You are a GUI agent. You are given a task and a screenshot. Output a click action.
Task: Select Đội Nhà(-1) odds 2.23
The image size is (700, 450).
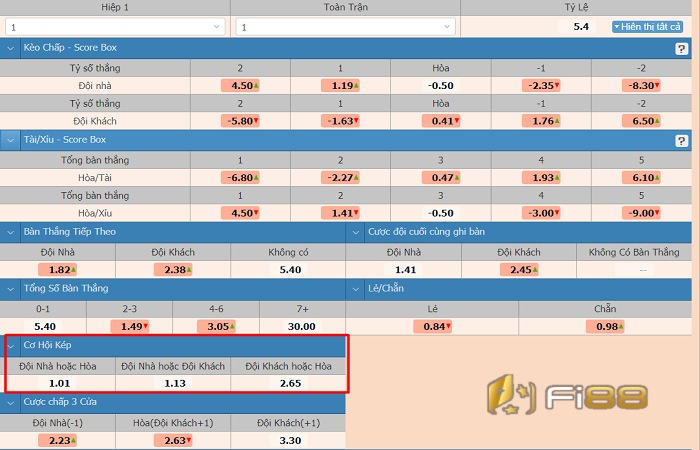coord(58,440)
